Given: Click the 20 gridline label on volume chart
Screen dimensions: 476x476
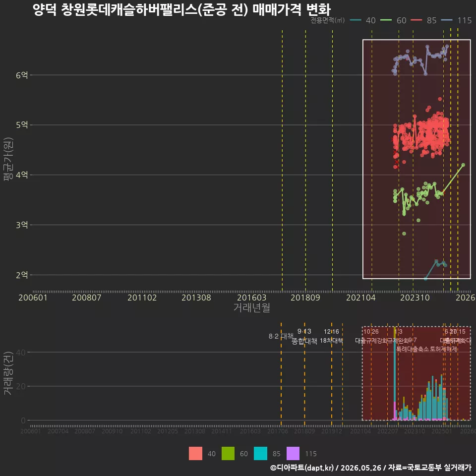Looking at the screenshot, I should pos(21,386).
